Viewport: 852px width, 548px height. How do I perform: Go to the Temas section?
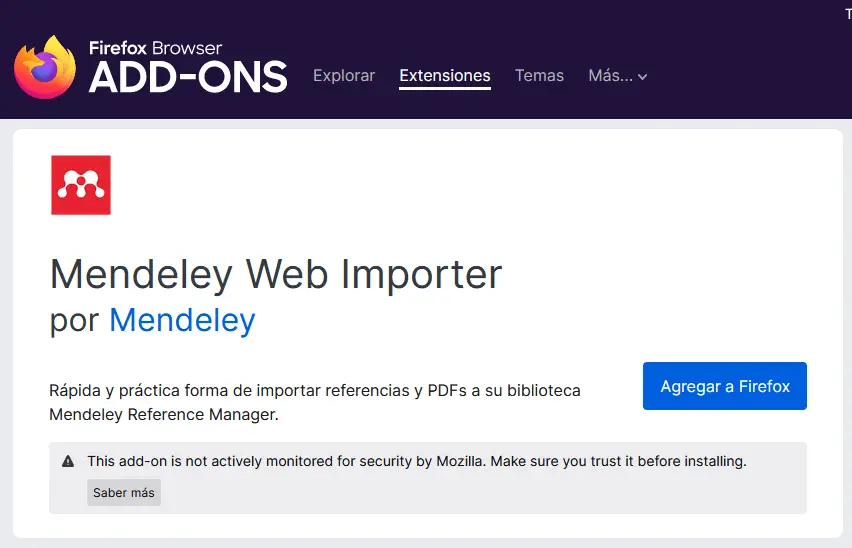[x=539, y=75]
